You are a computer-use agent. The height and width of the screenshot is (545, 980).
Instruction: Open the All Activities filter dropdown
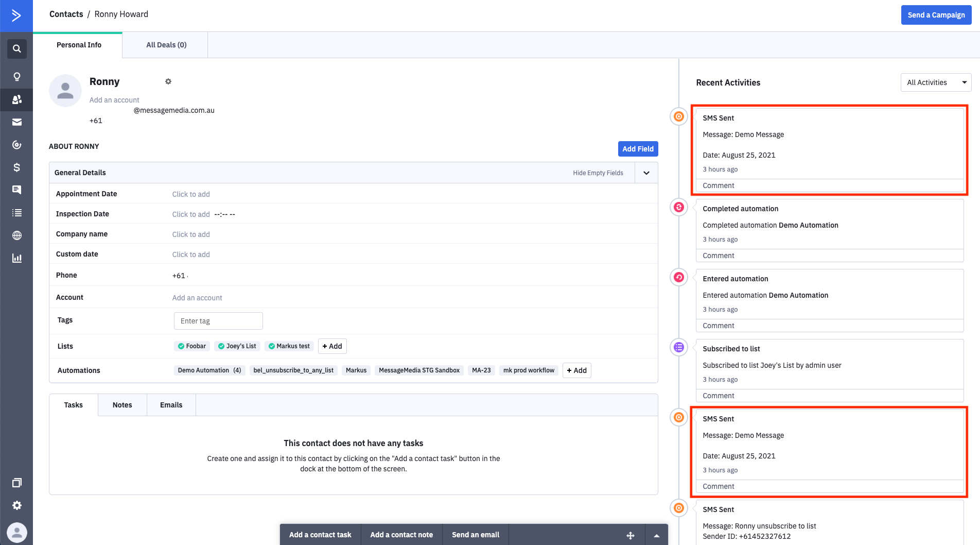click(x=936, y=82)
